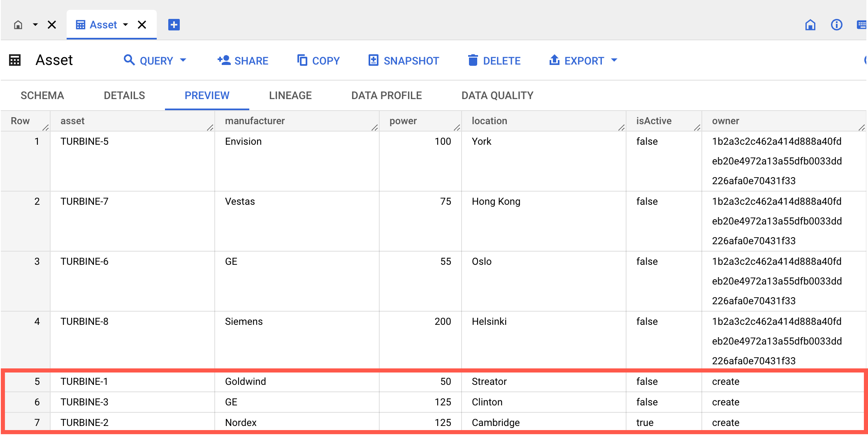
Task: Click the manufacturer column resize handle
Action: 374,128
